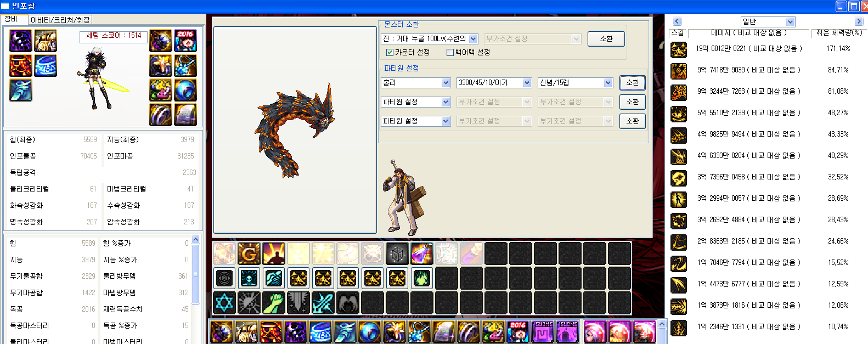
Task: Click the 스킬 column header
Action: (678, 33)
